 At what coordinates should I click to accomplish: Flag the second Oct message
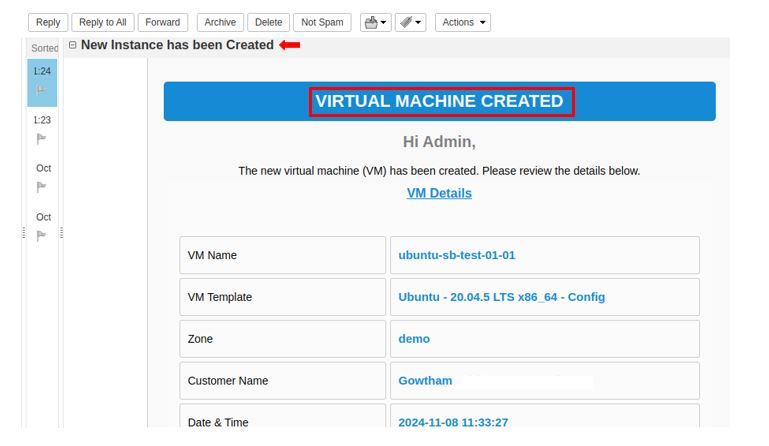tap(41, 236)
